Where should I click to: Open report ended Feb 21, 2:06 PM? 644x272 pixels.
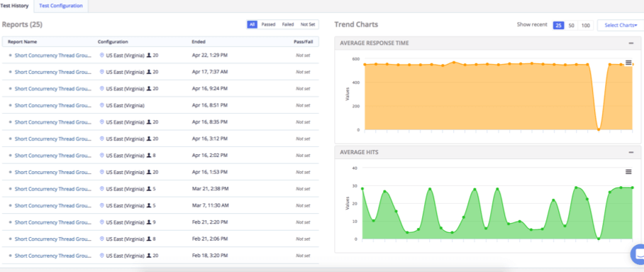click(x=52, y=239)
